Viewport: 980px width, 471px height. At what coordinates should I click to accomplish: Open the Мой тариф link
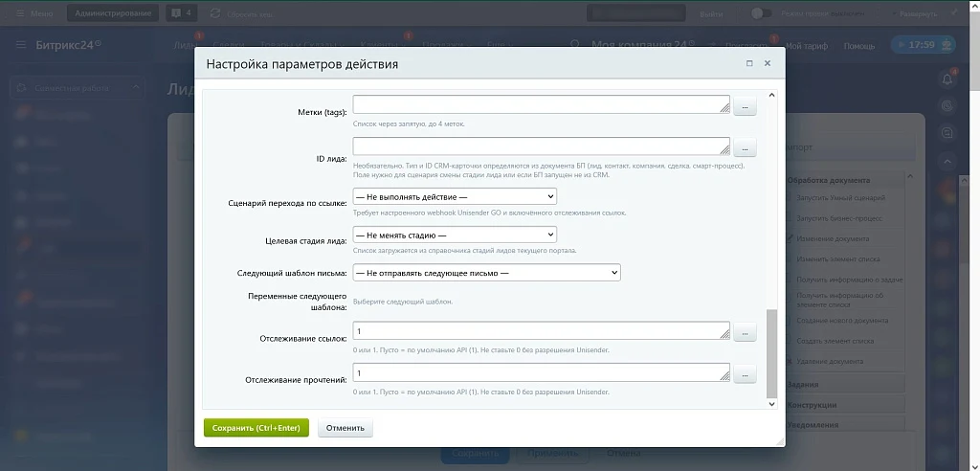806,46
